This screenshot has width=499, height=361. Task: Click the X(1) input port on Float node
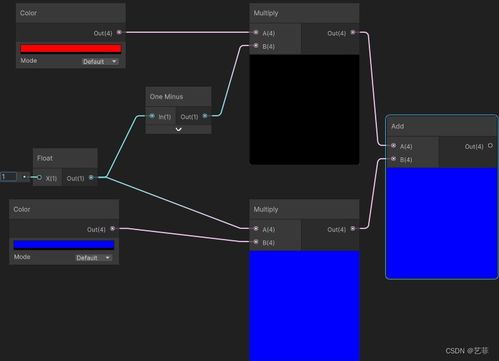coord(39,177)
